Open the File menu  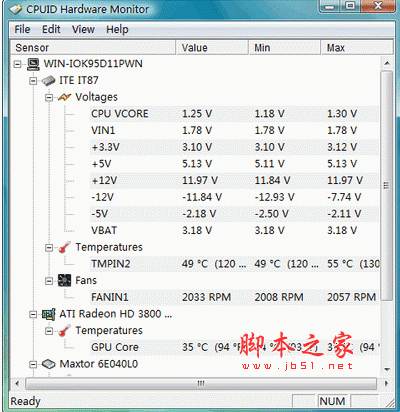point(22,29)
